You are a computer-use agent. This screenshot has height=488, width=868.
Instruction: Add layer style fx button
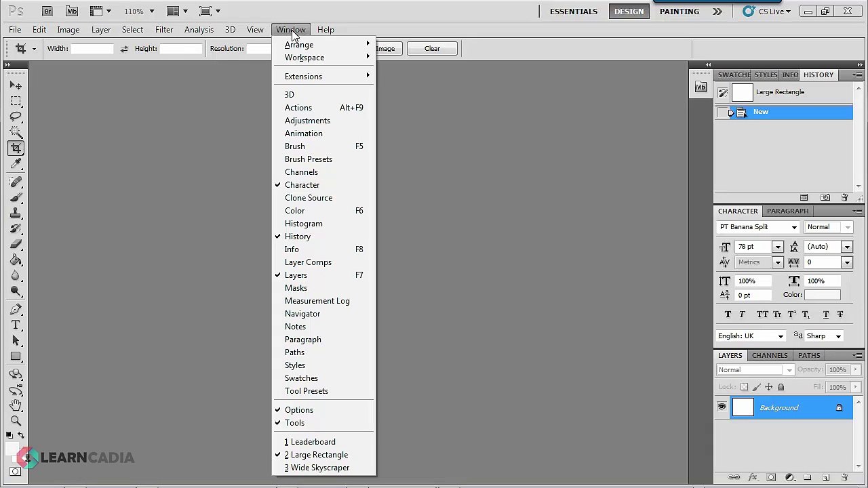point(752,477)
